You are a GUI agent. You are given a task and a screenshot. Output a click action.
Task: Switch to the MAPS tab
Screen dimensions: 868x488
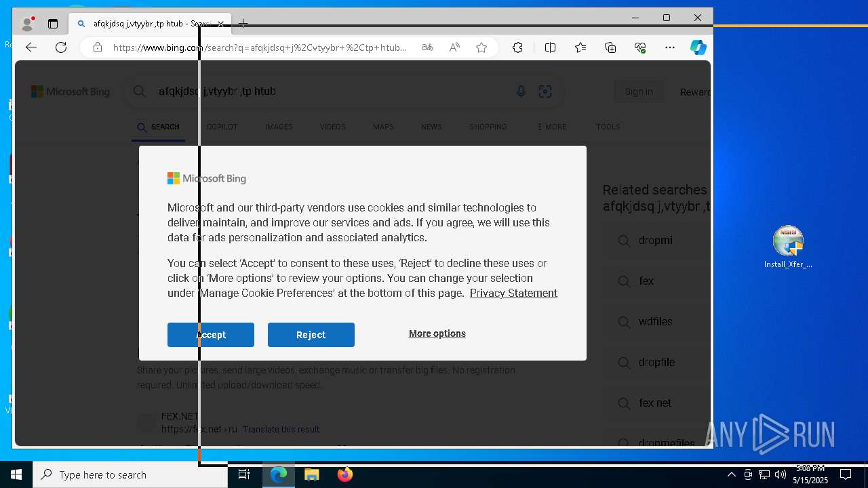(x=383, y=127)
